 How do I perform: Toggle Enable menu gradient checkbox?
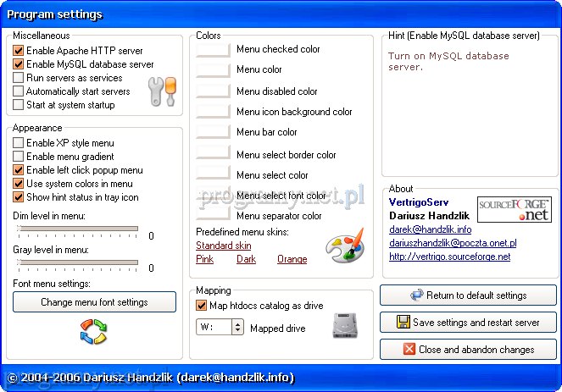[x=19, y=157]
